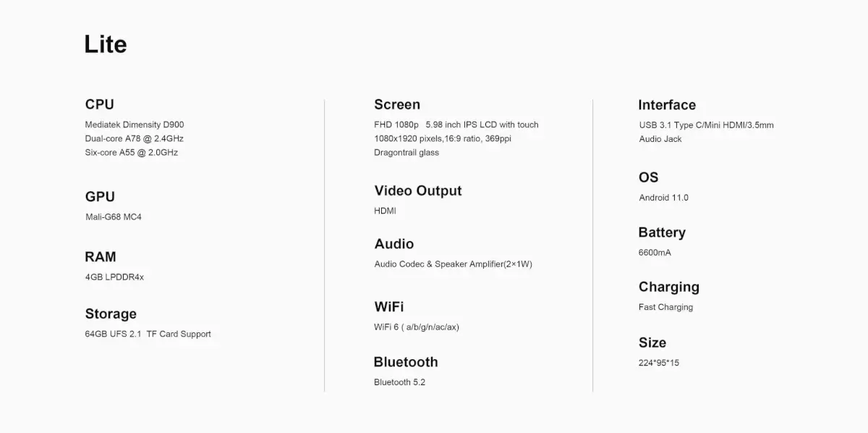Click the Lite title heading

coord(106,44)
